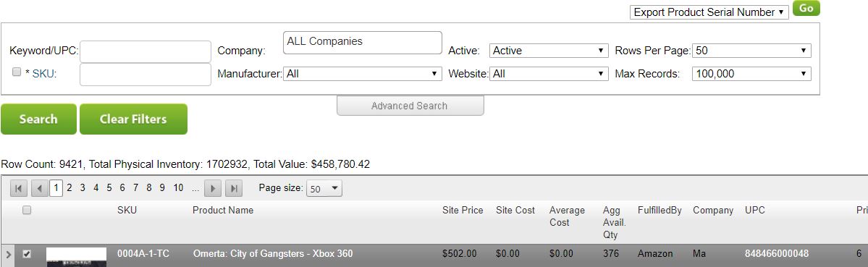Click product name Omerta: City of Gangsters

[273, 254]
